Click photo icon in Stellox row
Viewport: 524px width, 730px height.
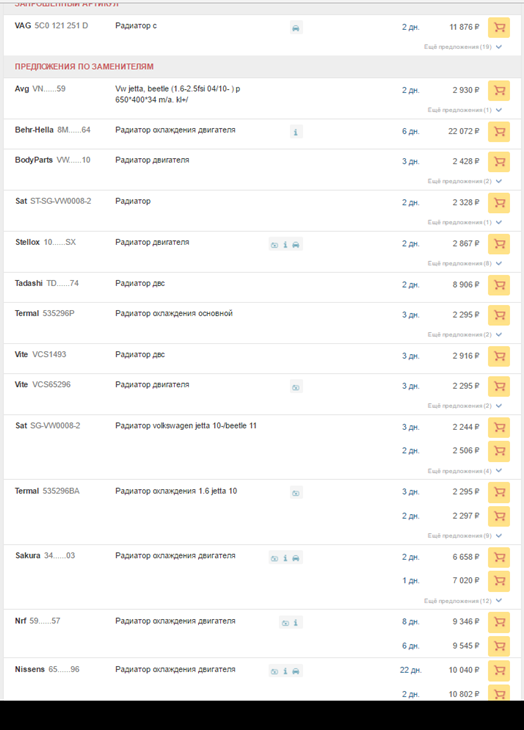coord(275,244)
